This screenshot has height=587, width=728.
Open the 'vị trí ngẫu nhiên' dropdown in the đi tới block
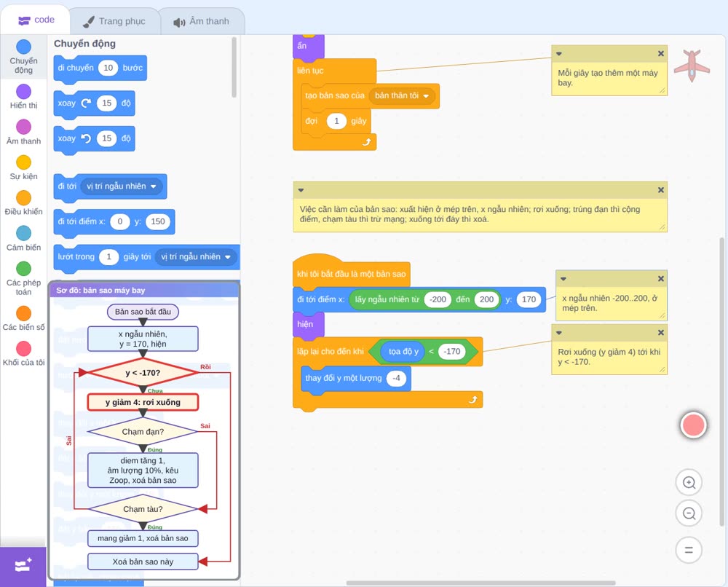(121, 186)
